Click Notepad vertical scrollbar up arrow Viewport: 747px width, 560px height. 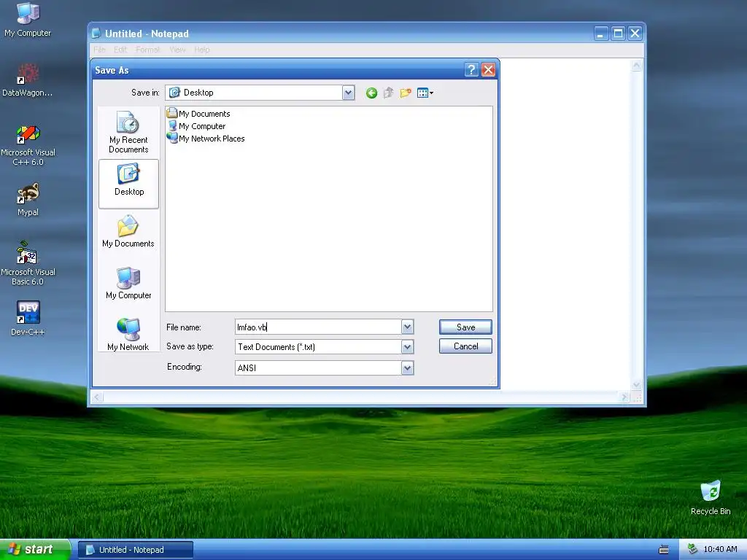tap(636, 66)
